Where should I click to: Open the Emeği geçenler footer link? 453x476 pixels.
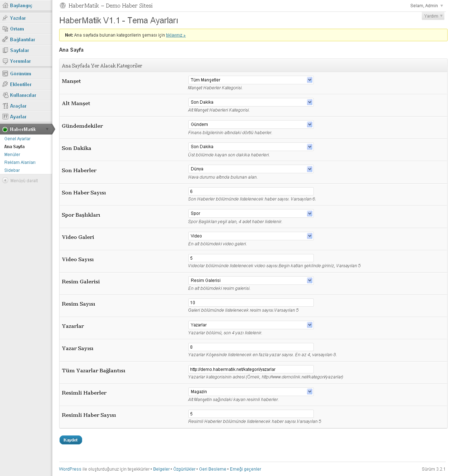245,469
